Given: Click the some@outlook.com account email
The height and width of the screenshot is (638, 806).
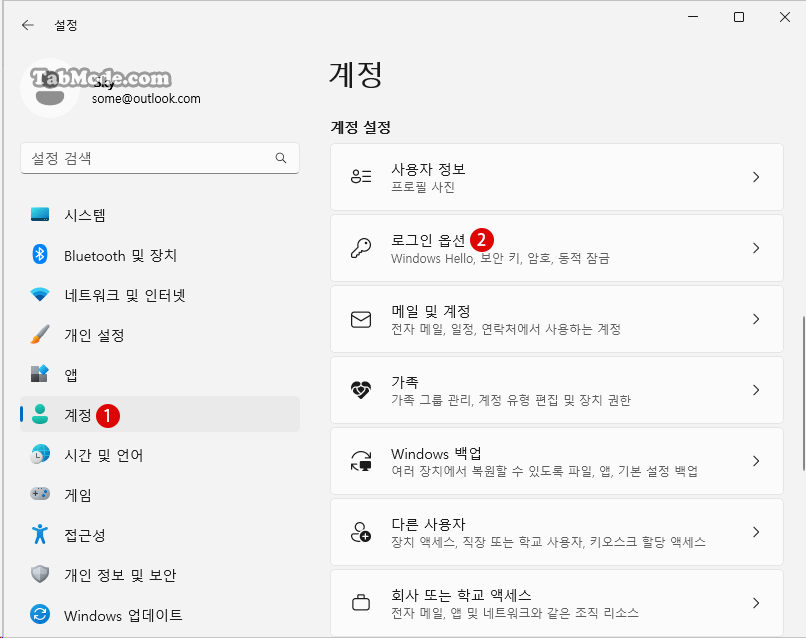Looking at the screenshot, I should 146,99.
